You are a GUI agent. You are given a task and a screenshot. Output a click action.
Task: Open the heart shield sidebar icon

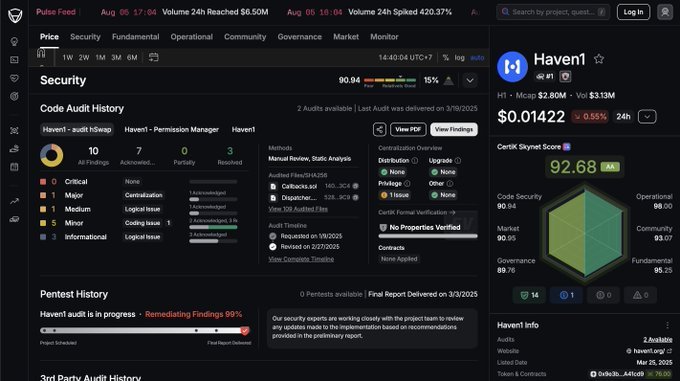coord(14,78)
